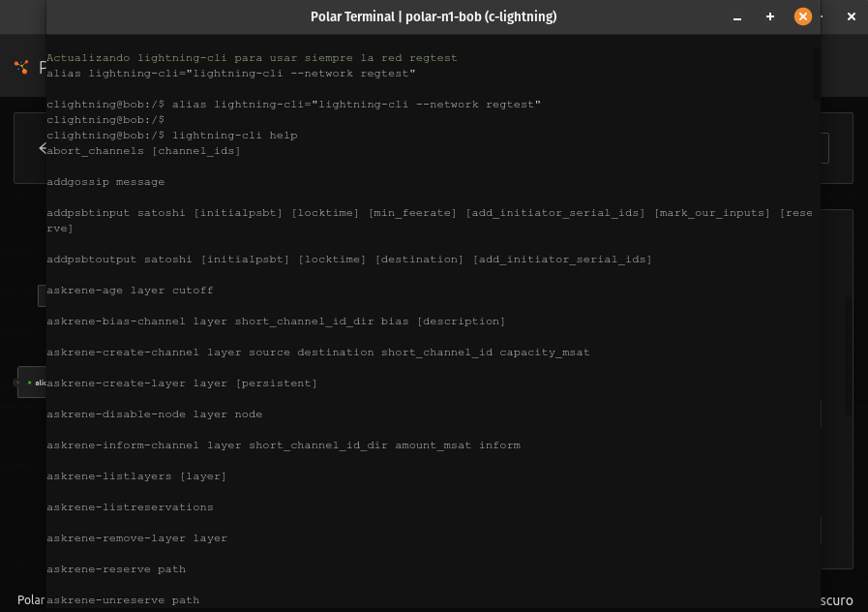Minimize the Polar Terminal window

[x=738, y=16]
